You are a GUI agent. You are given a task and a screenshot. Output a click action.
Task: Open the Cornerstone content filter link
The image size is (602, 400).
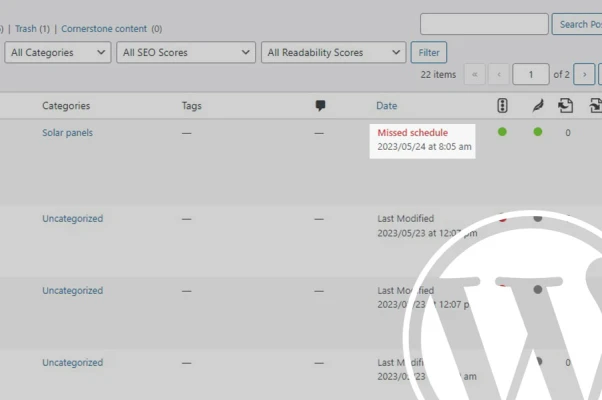click(x=104, y=29)
